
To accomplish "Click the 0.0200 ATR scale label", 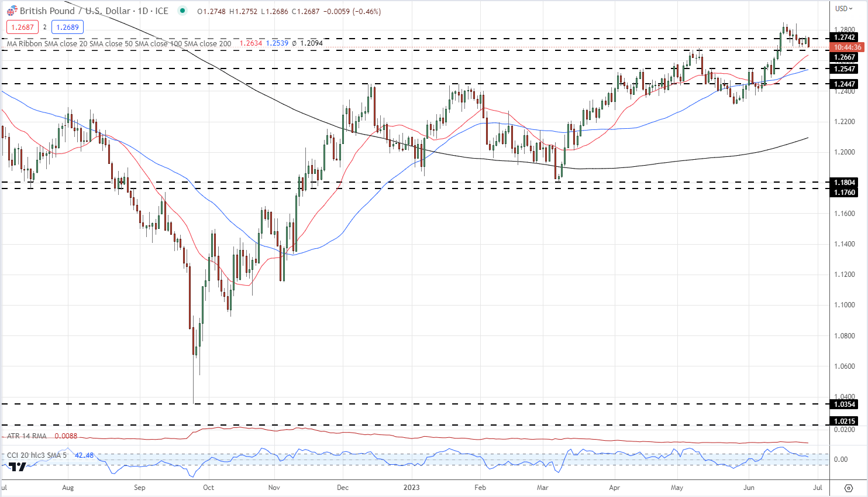I will [x=843, y=430].
